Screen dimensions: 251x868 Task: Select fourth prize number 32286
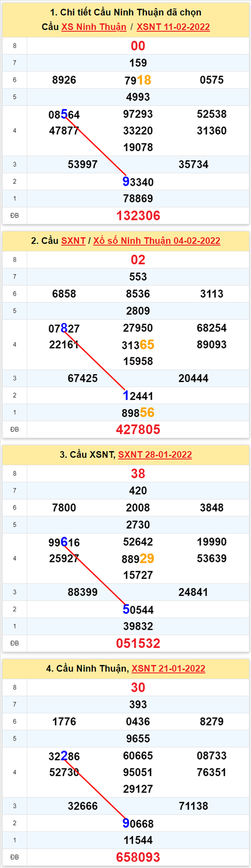click(64, 756)
